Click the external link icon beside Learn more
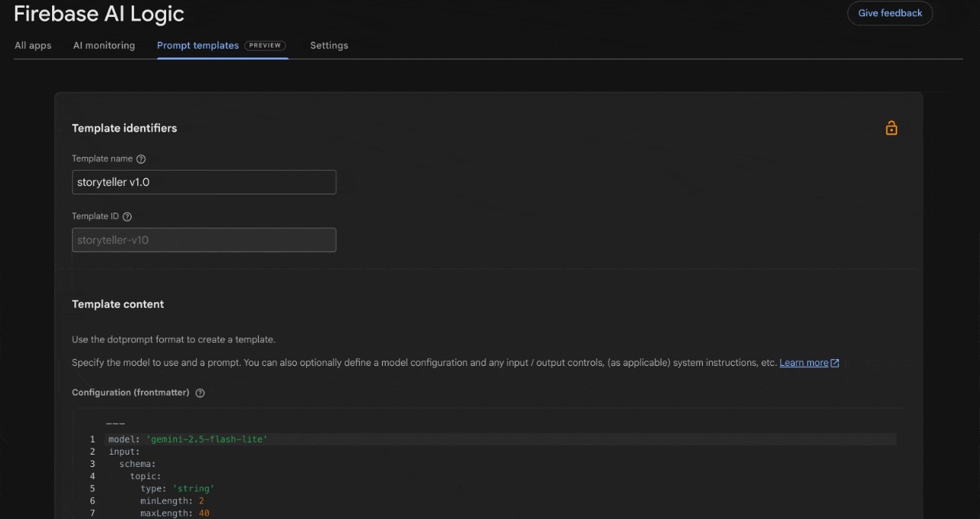This screenshot has height=519, width=980. click(835, 363)
